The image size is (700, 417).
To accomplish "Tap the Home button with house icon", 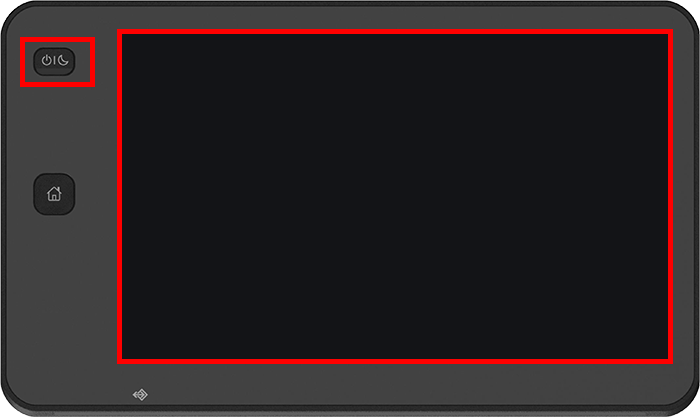I will coord(54,194).
